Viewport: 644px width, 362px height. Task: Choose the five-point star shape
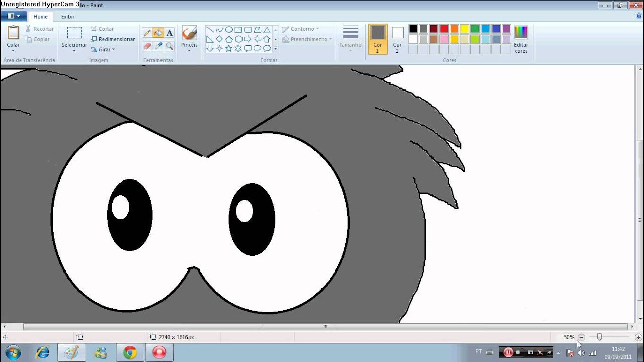[x=229, y=48]
